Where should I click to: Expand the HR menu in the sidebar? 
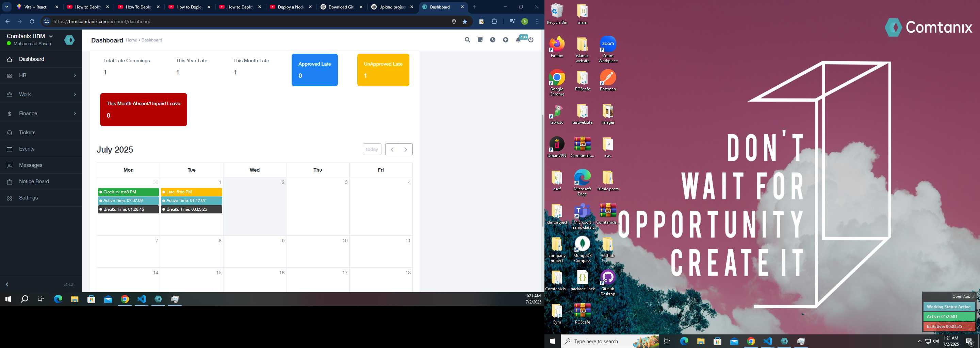[x=41, y=75]
